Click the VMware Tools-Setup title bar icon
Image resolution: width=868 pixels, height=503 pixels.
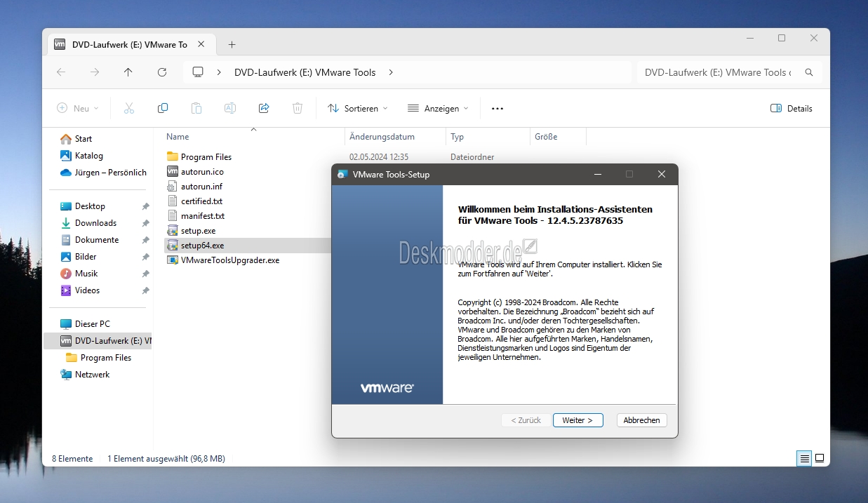(x=342, y=174)
